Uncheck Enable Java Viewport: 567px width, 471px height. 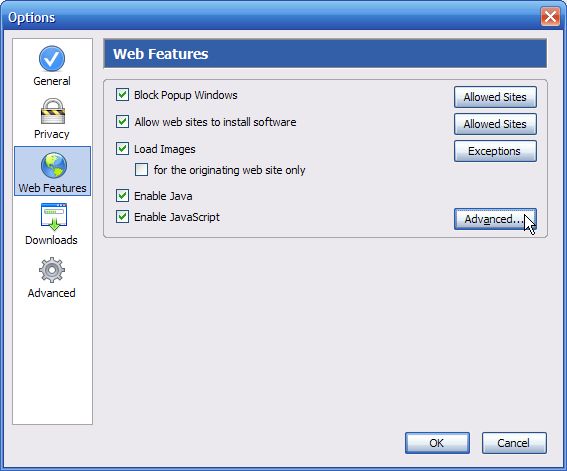(122, 196)
